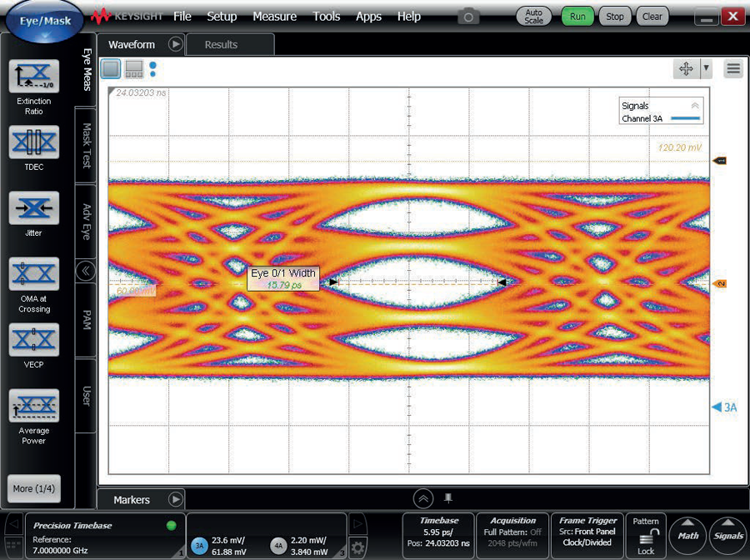Expand the Markers panel arrow
The height and width of the screenshot is (560, 750).
(175, 500)
